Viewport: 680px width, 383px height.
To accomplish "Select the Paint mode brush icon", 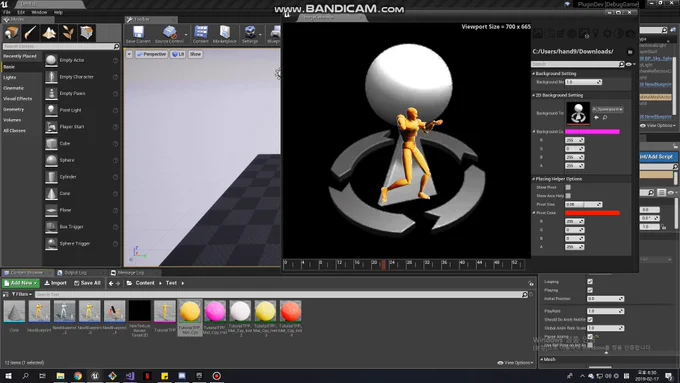I will pyautogui.click(x=30, y=33).
